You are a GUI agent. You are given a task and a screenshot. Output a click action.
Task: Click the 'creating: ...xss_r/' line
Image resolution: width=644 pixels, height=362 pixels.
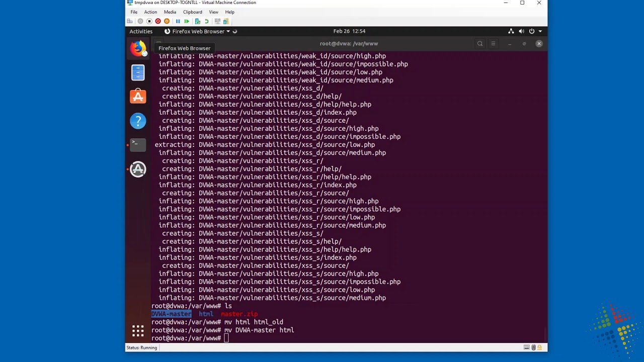point(243,161)
